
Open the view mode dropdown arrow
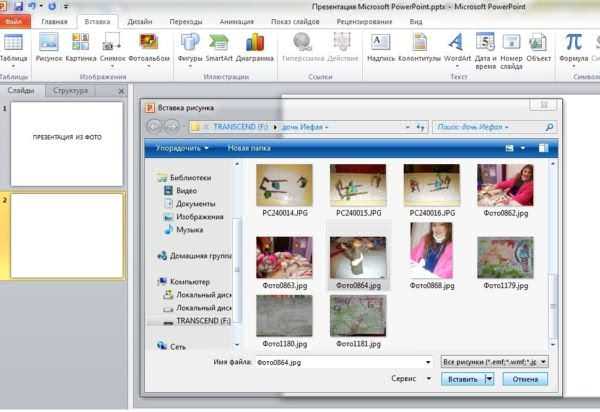click(523, 148)
